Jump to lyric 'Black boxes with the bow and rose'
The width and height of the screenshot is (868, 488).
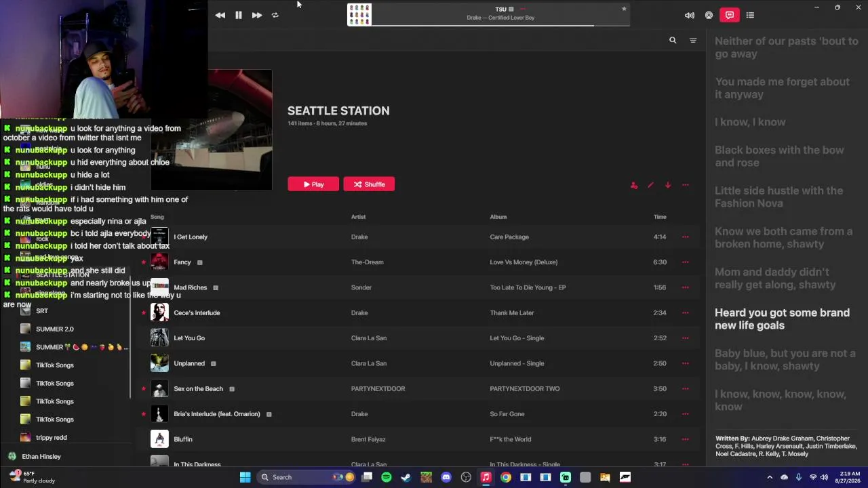780,157
